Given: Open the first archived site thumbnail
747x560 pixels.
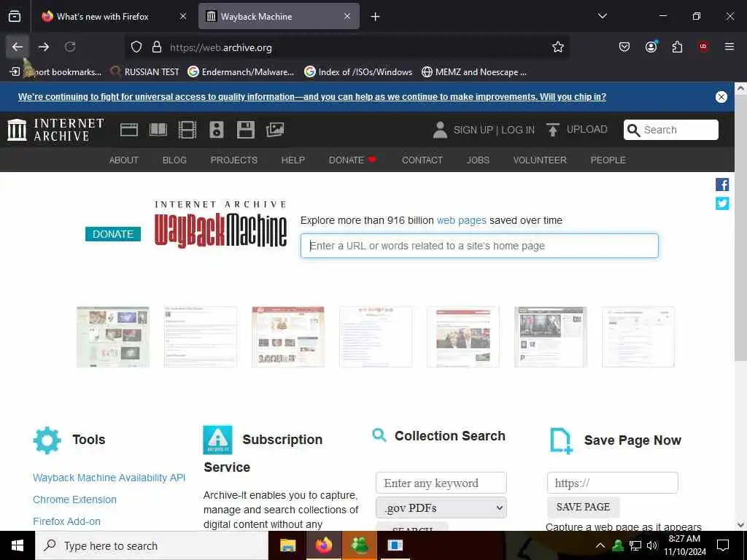Looking at the screenshot, I should click(113, 337).
